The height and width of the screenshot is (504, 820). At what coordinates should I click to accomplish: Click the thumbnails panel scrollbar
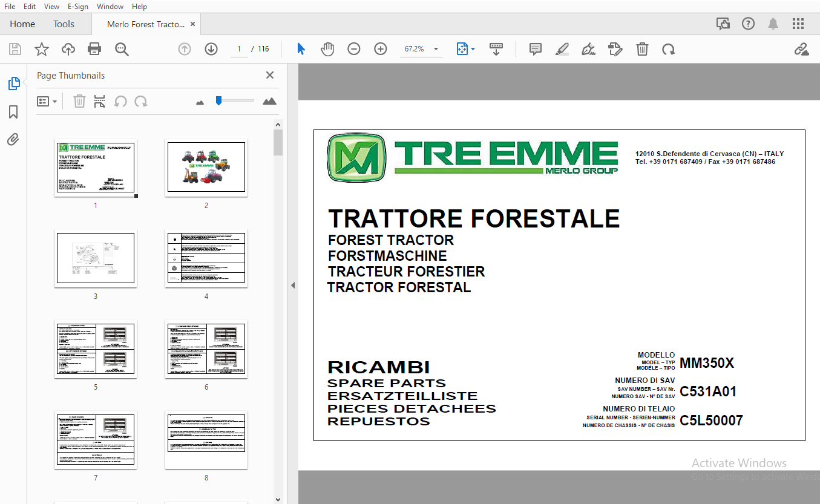278,143
